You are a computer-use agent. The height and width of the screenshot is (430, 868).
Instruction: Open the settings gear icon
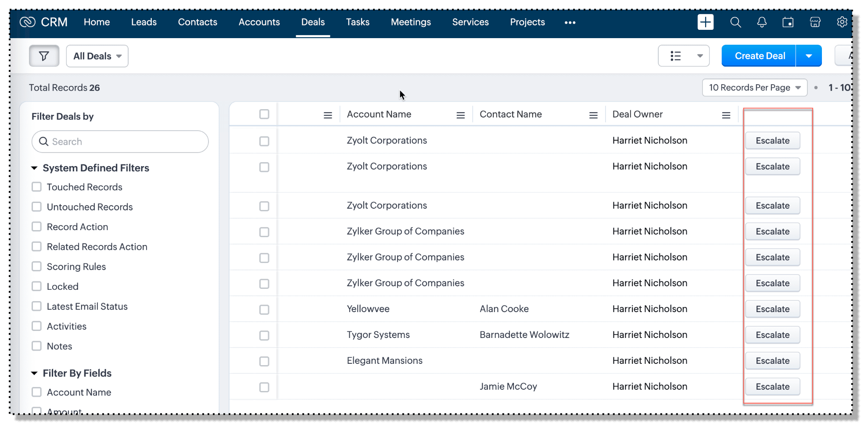coord(842,22)
